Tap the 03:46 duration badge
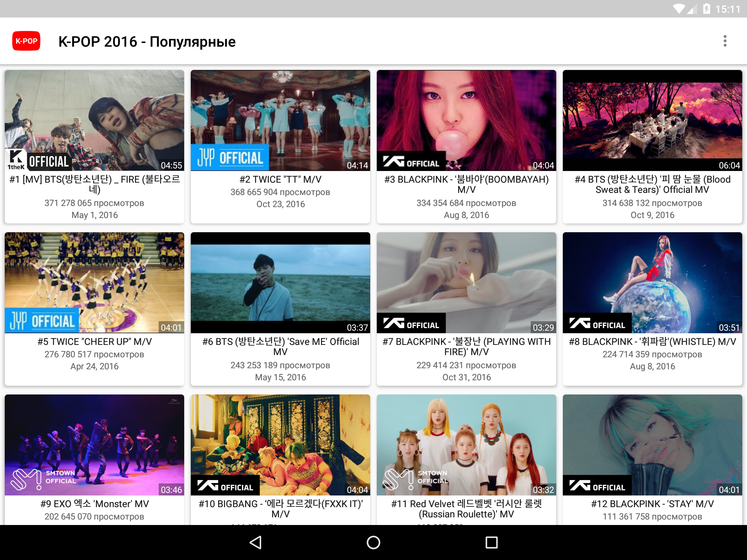747x560 pixels. pyautogui.click(x=171, y=490)
